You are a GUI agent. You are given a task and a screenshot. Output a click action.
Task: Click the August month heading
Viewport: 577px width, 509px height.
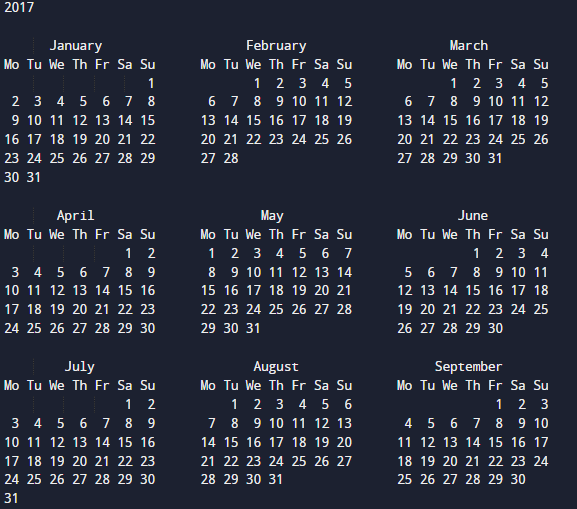276,367
